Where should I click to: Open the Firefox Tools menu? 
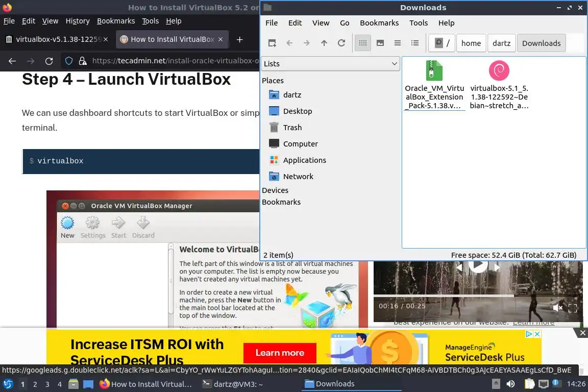151,21
